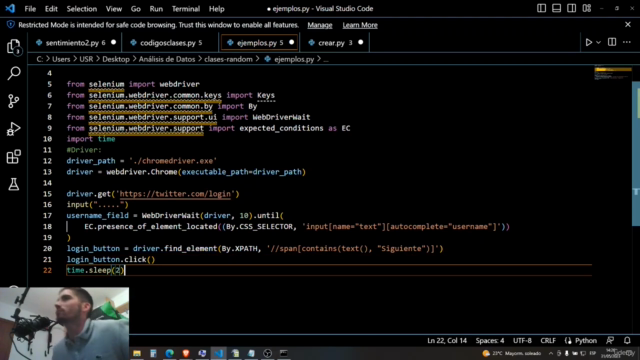The image size is (640, 360).
Task: Click 'Ln 22, Col 14' cursor position
Action: point(447,340)
